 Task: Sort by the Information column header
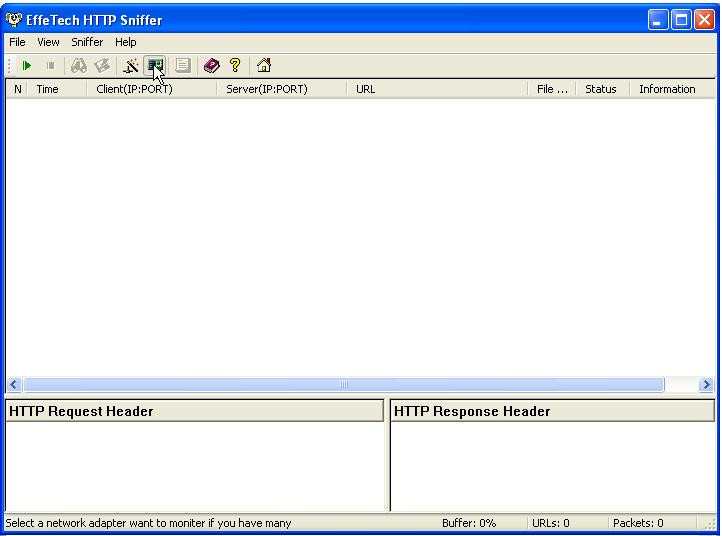point(672,89)
